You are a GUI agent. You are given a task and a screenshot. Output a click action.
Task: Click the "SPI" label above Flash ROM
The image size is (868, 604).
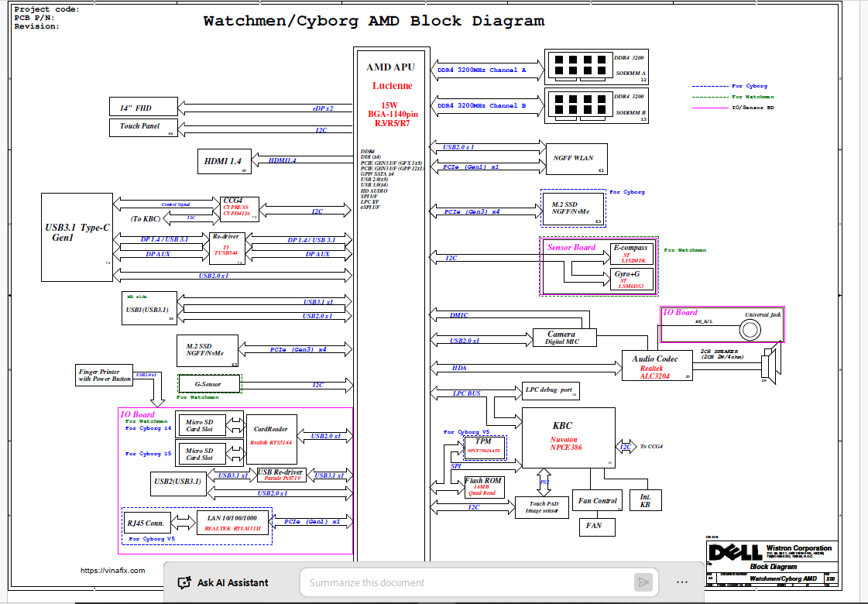pos(455,466)
